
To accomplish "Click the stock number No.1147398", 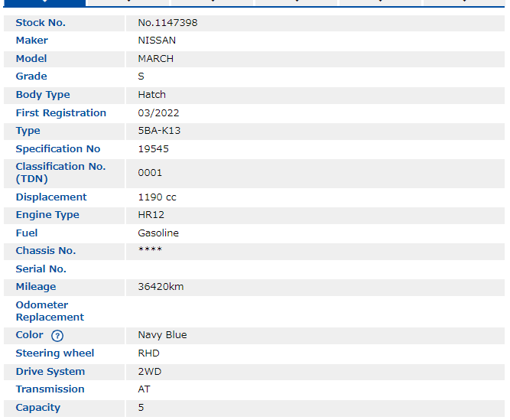I will click(167, 23).
